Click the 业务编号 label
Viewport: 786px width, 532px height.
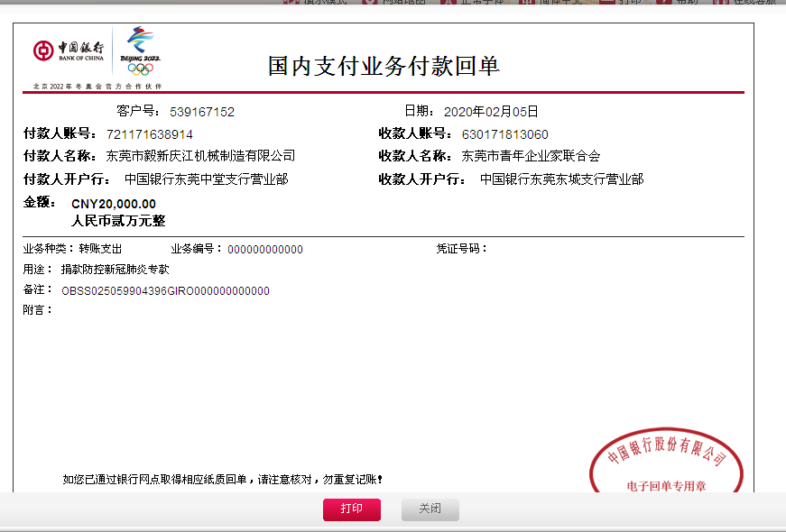[x=196, y=249]
